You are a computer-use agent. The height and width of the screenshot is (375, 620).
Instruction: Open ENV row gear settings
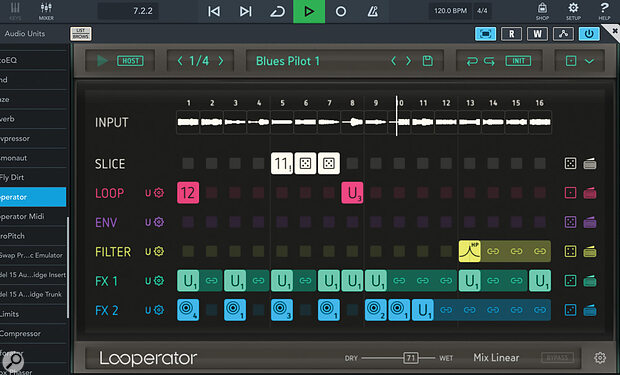pyautogui.click(x=159, y=222)
